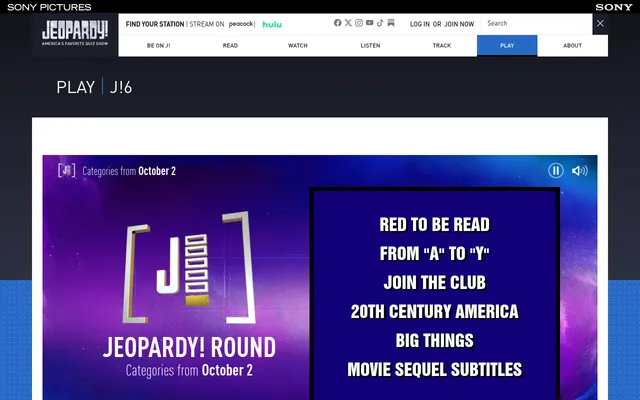Select category 20th Century America

pos(434,311)
